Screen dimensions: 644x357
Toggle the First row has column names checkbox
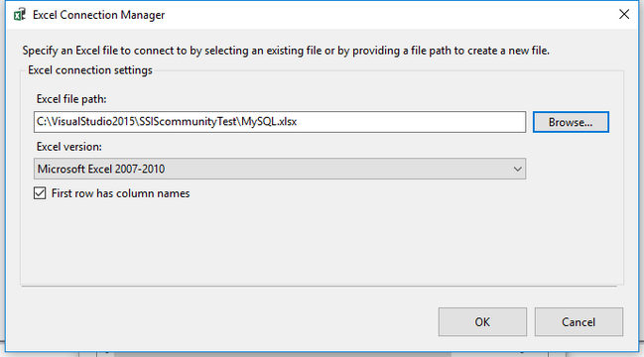click(40, 192)
